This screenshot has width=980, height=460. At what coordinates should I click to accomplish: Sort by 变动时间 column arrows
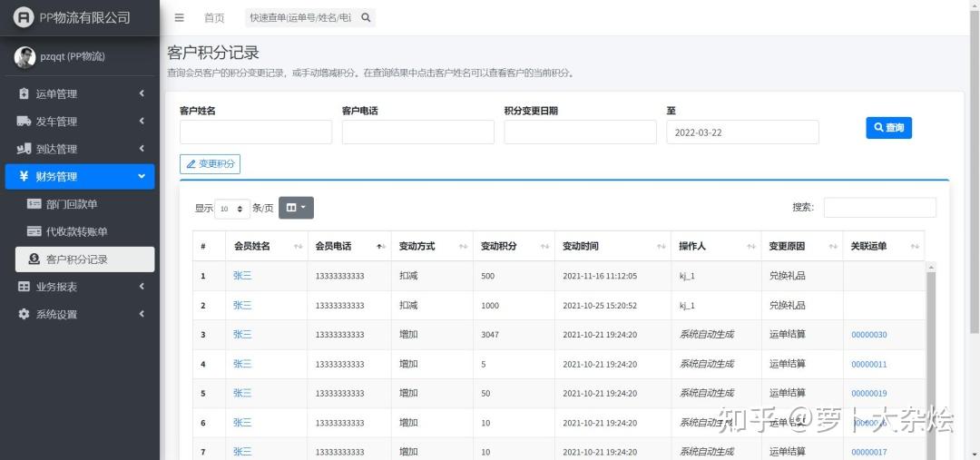tap(661, 247)
